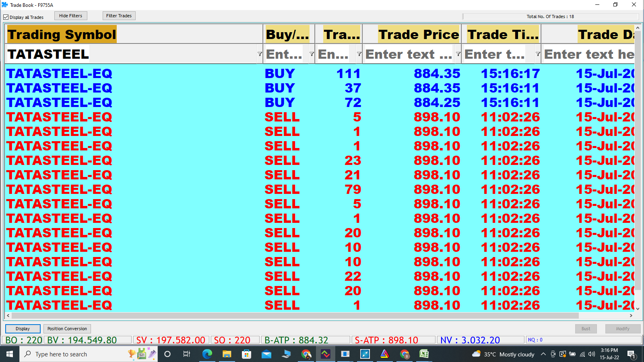Open Microsoft Edge from the taskbar
644x362 pixels.
click(x=207, y=354)
